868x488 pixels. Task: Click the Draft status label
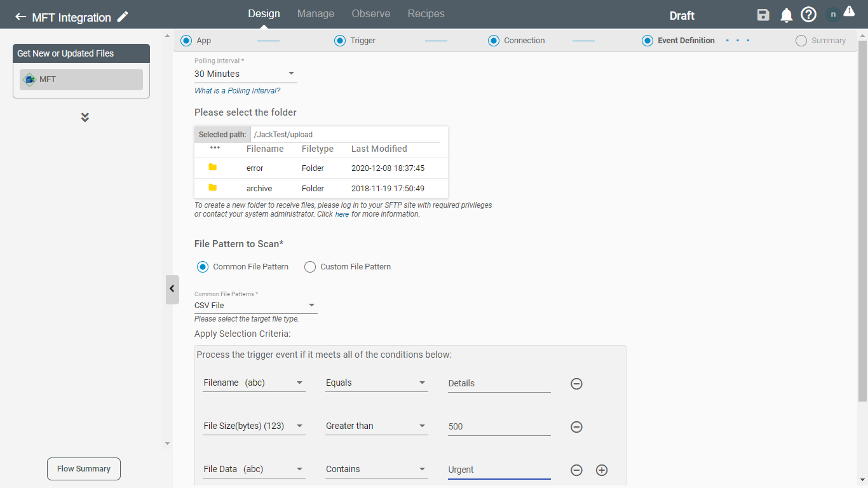pos(682,16)
